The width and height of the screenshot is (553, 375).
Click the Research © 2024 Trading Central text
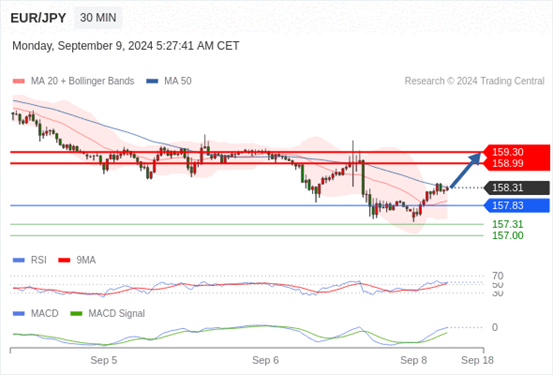click(x=474, y=81)
